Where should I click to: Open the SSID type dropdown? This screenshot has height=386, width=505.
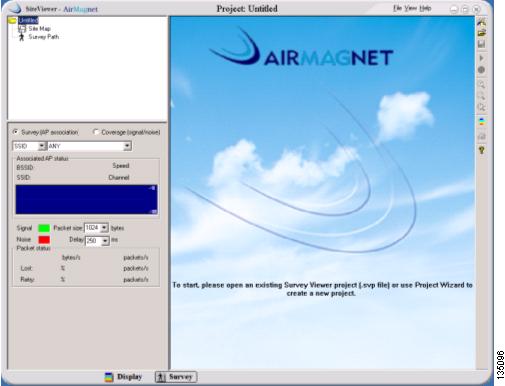click(x=41, y=146)
